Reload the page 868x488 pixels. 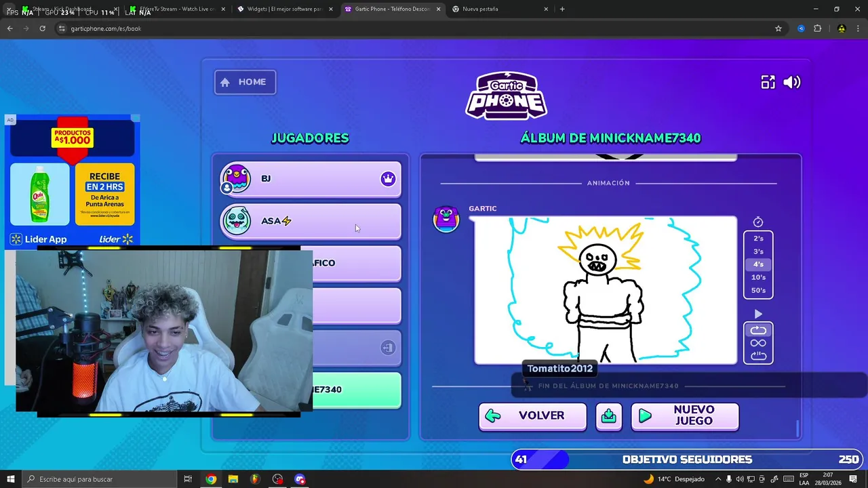pyautogui.click(x=43, y=28)
